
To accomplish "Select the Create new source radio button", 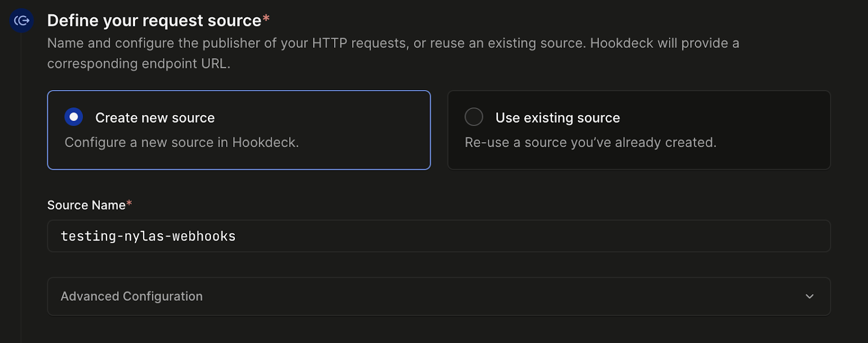I will 74,117.
